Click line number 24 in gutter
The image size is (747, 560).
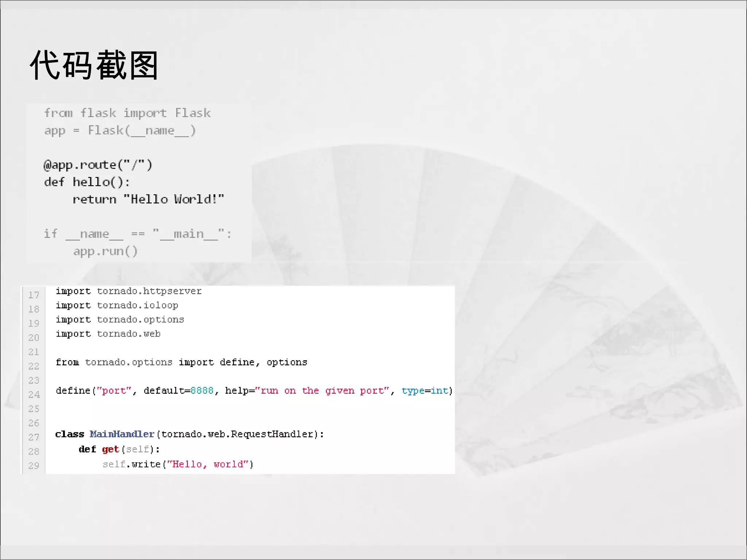[34, 394]
